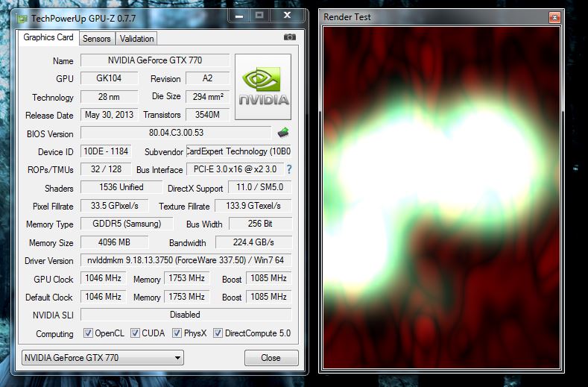Click the GPU Clock row Memory 1753 MHz
The width and height of the screenshot is (588, 387).
(186, 278)
